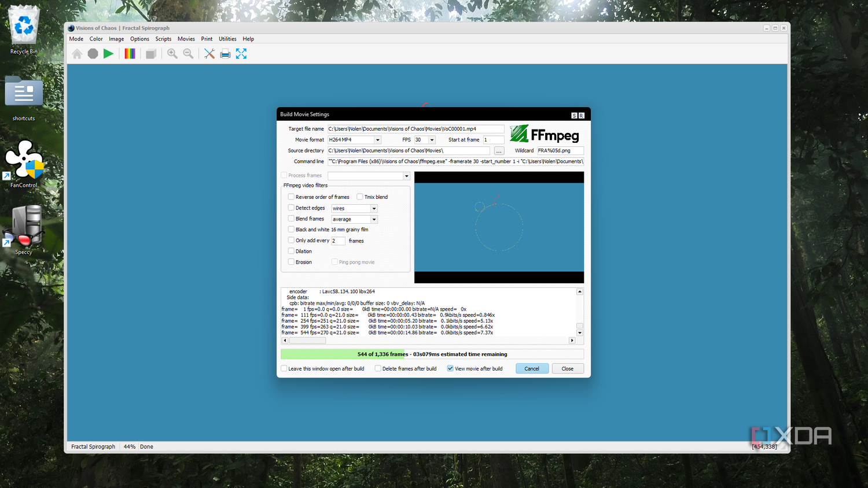Select the FanControl desktop shortcut
The width and height of the screenshot is (868, 488).
pyautogui.click(x=24, y=164)
